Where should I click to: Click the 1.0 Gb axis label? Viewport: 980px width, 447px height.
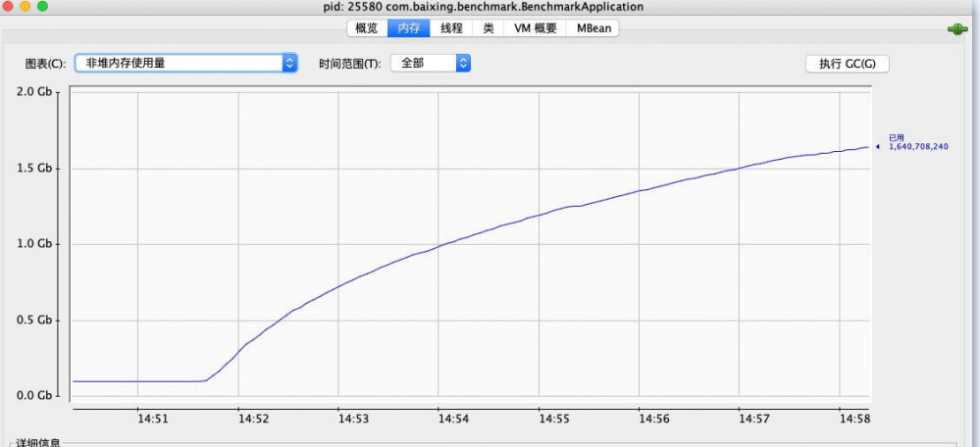pos(35,244)
